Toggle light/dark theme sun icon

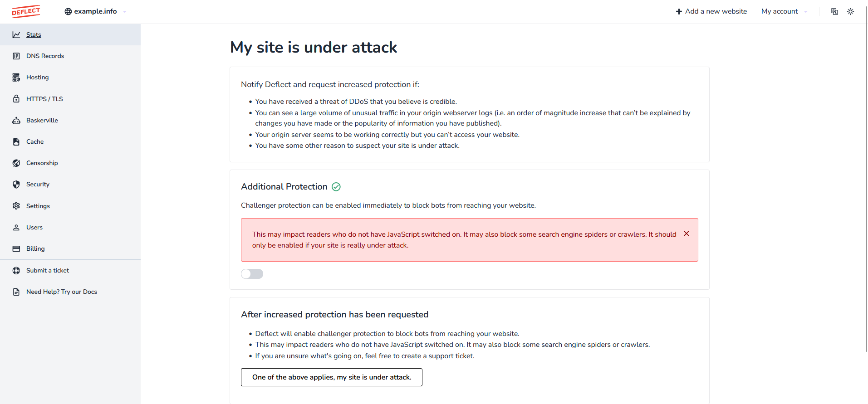pos(851,11)
